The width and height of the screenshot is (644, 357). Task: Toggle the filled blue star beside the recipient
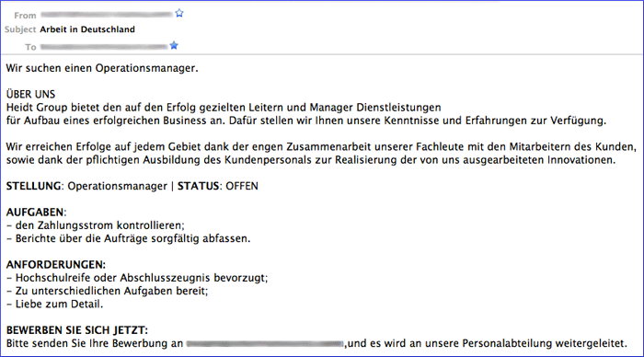tap(174, 45)
